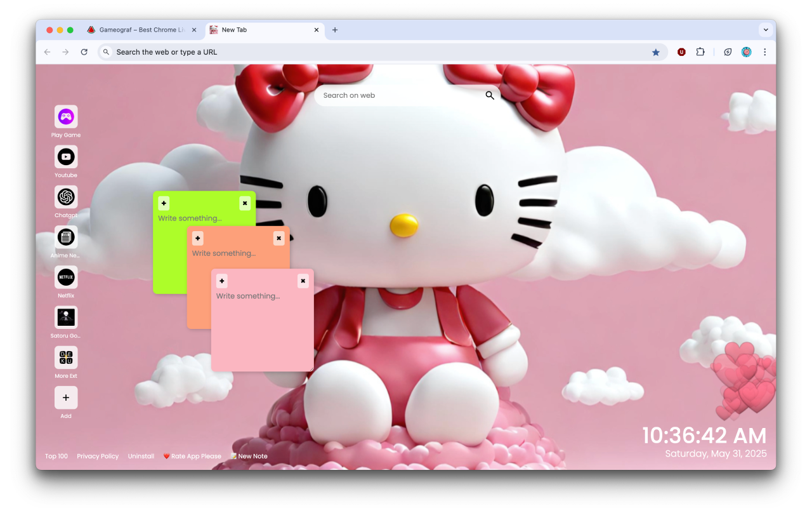Screen dimensions: 812x508
Task: Open the Play Game sidebar shortcut
Action: pos(66,116)
